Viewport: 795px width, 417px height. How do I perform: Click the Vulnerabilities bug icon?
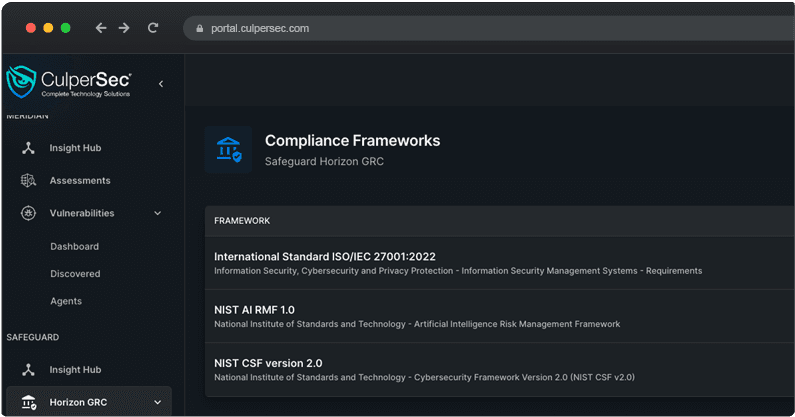(x=28, y=213)
